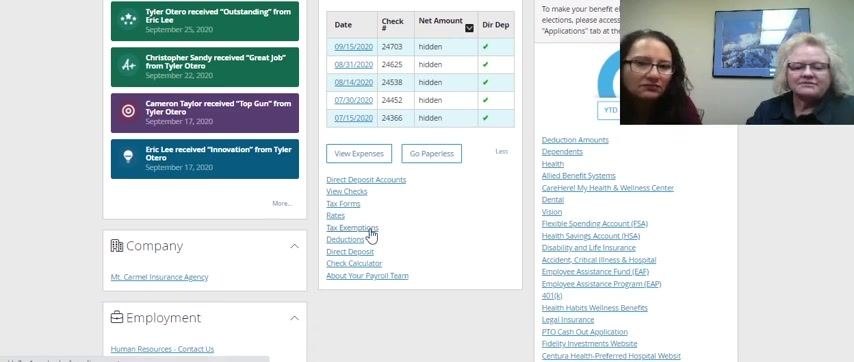Open Disability and Life Insurance link

point(589,248)
